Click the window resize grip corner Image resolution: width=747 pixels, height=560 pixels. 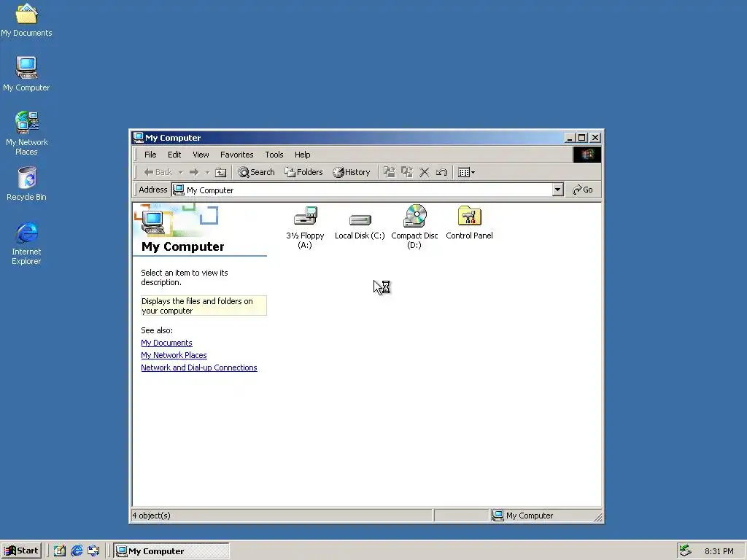[x=598, y=517]
